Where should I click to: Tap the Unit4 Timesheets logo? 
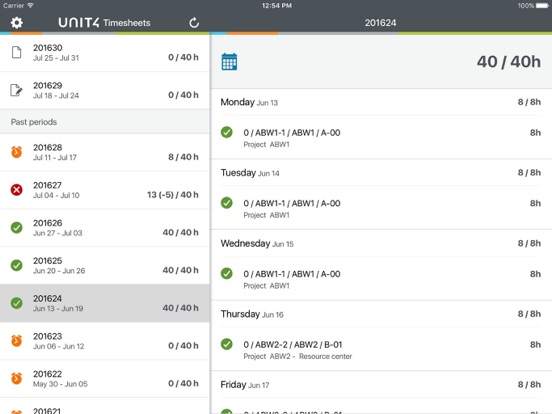[104, 23]
